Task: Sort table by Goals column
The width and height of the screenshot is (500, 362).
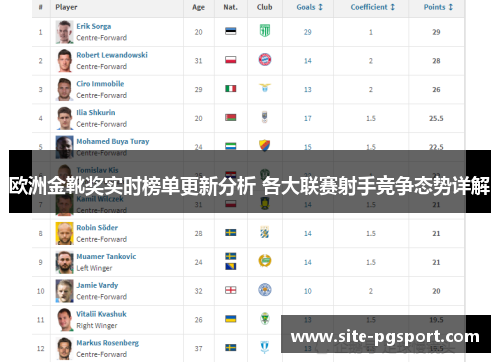Action: [x=310, y=7]
